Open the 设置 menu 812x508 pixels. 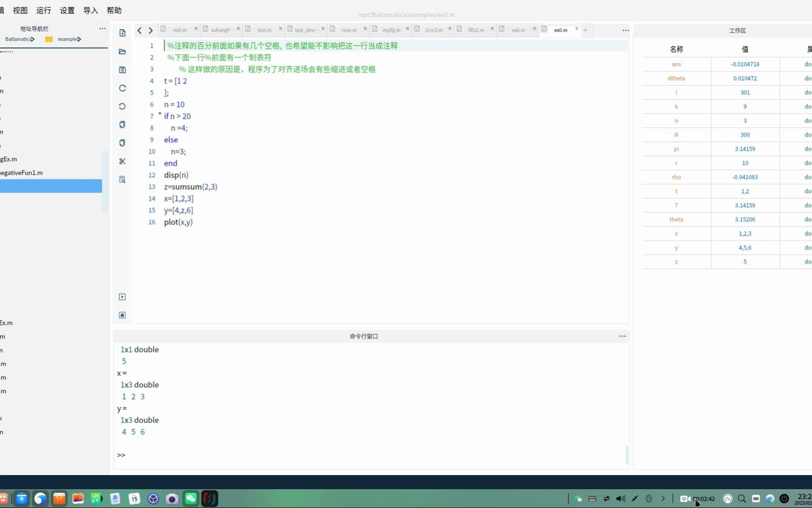[67, 10]
